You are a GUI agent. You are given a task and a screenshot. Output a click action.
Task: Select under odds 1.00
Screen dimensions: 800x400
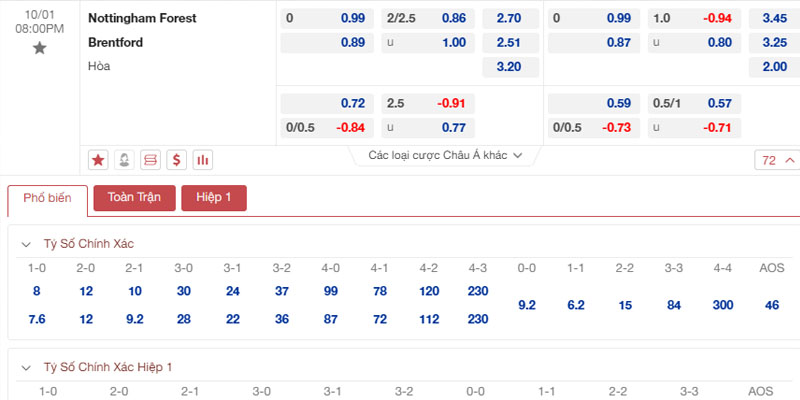pyautogui.click(x=428, y=43)
